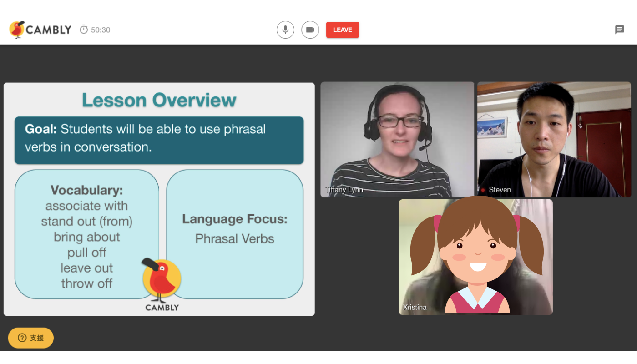This screenshot has height=364, width=637.
Task: Click the 'Vocabulary:' heading on slide
Action: tap(86, 190)
